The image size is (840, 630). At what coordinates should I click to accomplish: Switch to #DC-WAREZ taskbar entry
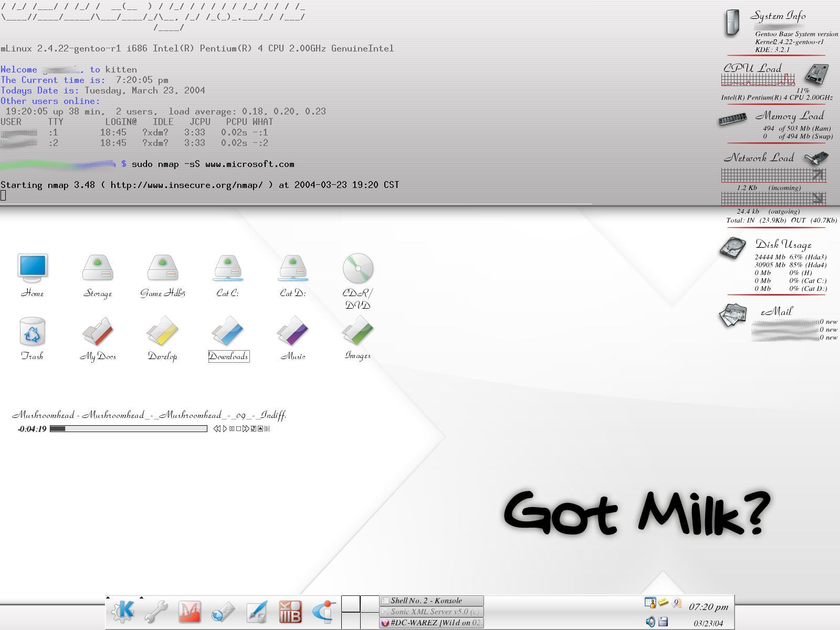pyautogui.click(x=432, y=623)
